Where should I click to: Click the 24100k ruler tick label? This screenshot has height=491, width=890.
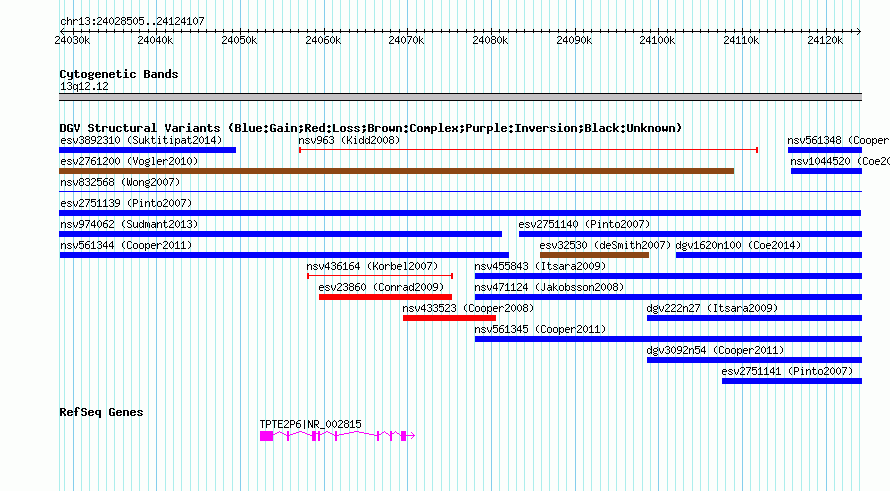657,40
